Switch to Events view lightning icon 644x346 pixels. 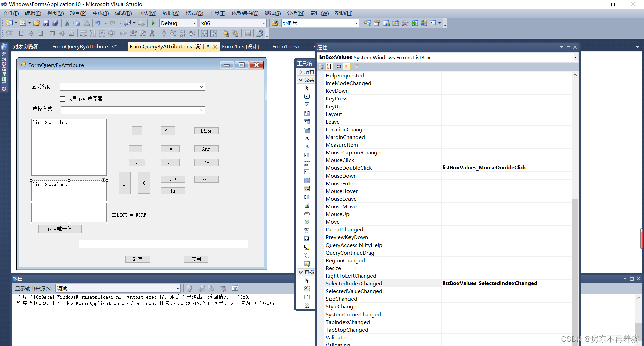346,67
